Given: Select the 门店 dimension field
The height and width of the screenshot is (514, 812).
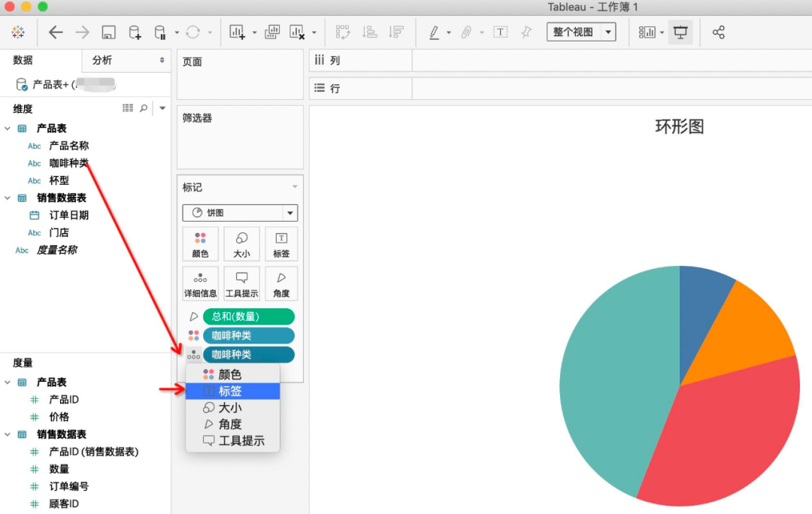Looking at the screenshot, I should click(59, 232).
